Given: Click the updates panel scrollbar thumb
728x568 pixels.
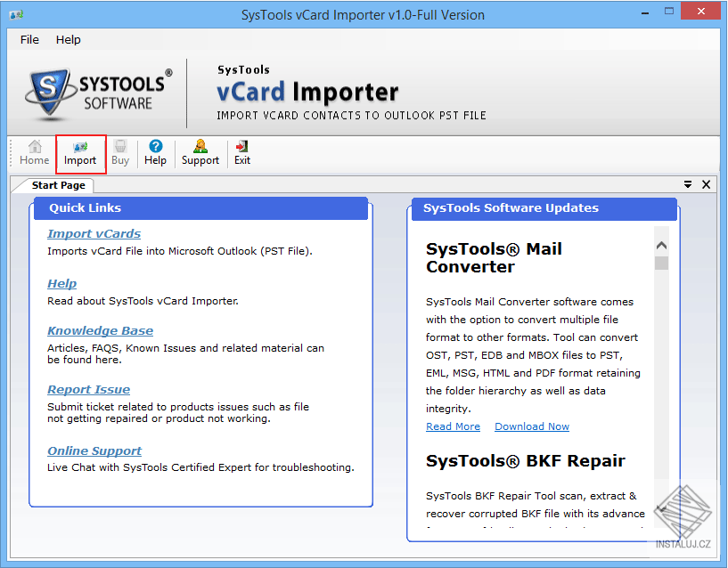Looking at the screenshot, I should [661, 264].
